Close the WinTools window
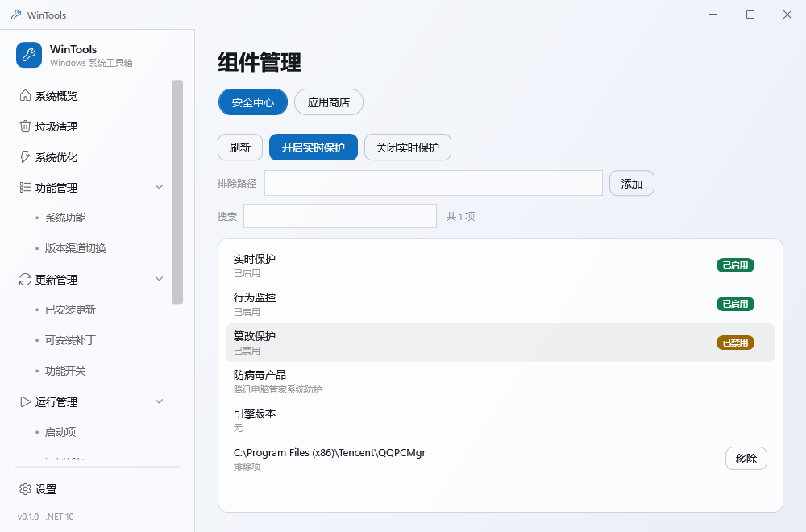The height and width of the screenshot is (532, 806). pos(787,15)
